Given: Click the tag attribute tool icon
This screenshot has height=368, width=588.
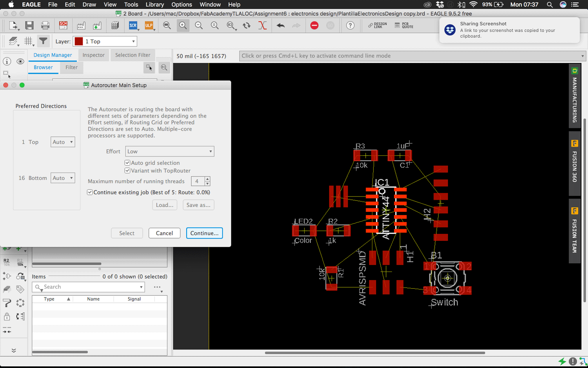Looking at the screenshot, I should pyautogui.click(x=20, y=290).
